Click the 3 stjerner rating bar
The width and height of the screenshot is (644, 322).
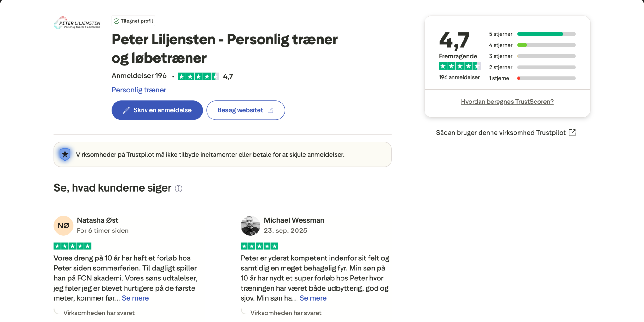click(546, 56)
